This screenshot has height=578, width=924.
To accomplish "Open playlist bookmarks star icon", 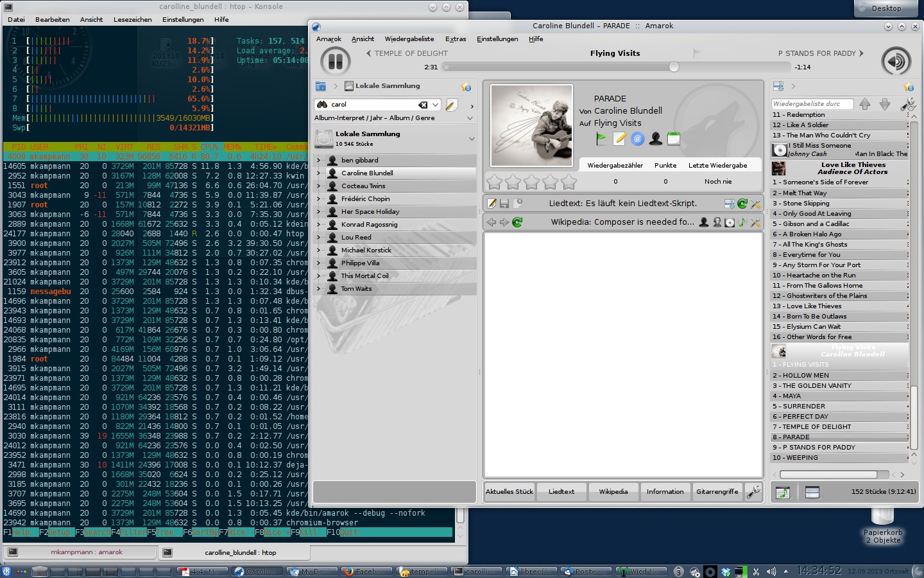I will point(909,86).
